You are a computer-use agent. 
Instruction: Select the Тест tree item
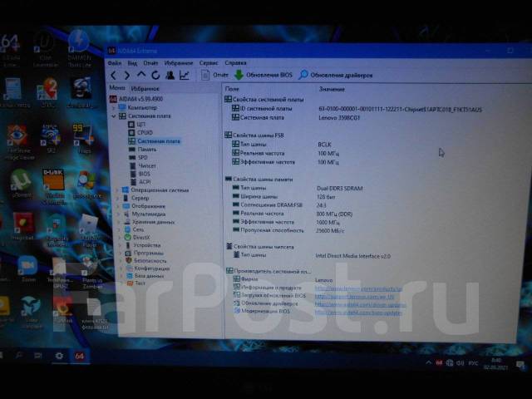pyautogui.click(x=136, y=283)
